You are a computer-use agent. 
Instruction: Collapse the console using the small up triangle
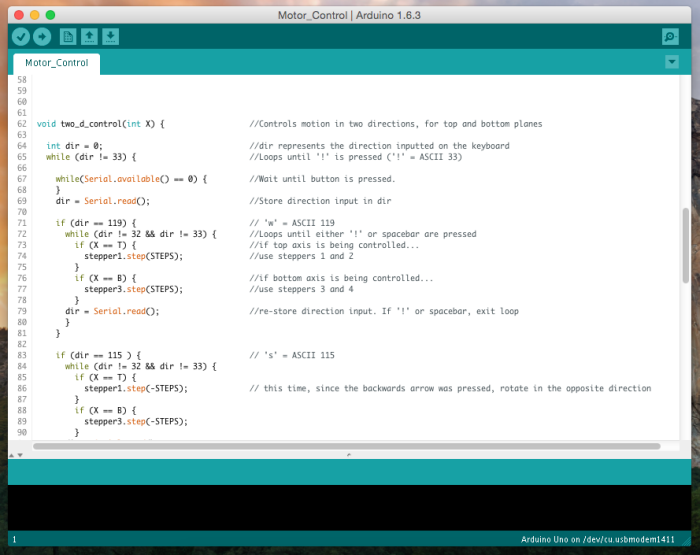point(12,455)
